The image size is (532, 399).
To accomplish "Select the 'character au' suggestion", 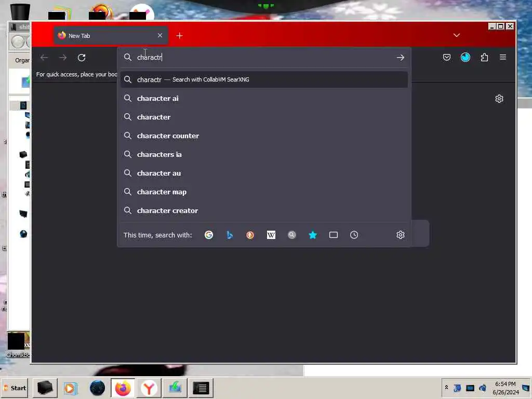I will pos(264,173).
